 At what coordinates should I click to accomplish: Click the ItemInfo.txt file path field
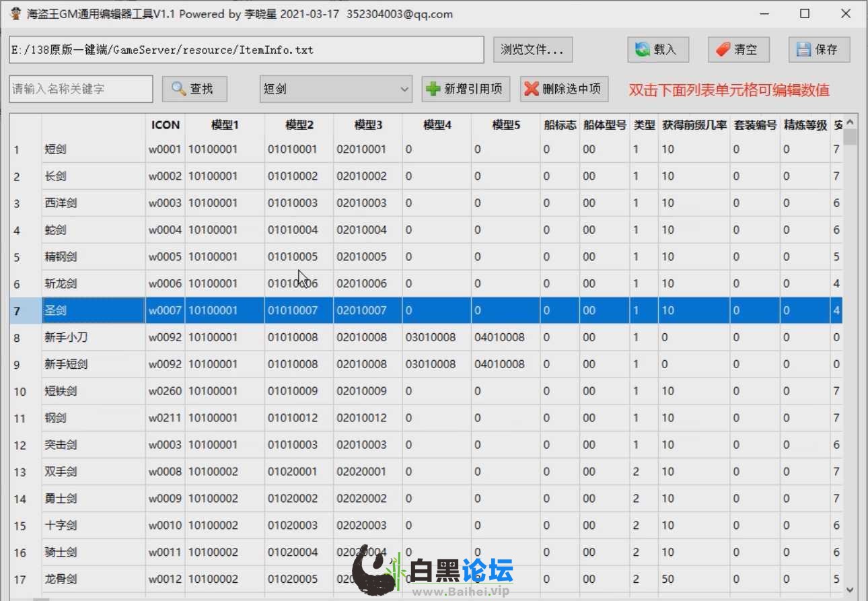coord(246,50)
